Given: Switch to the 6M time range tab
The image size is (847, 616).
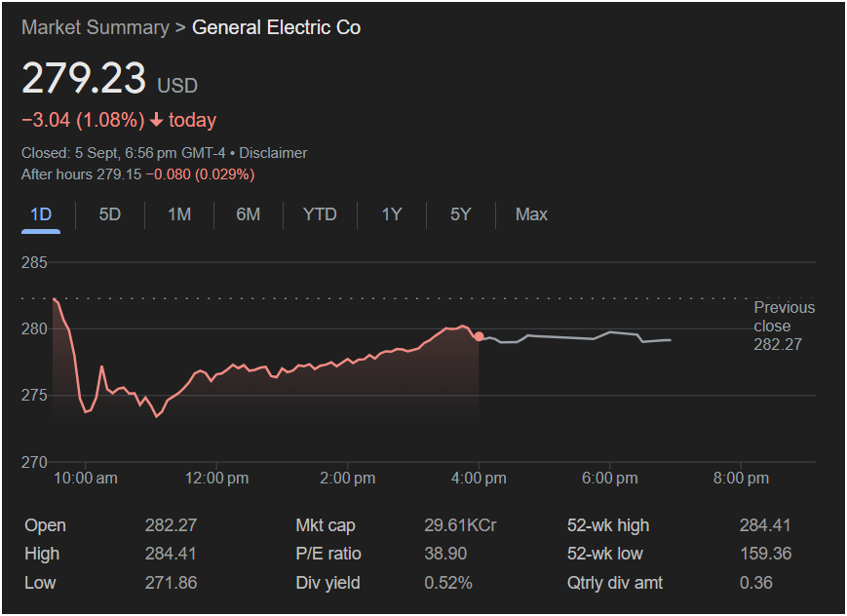Looking at the screenshot, I should [x=248, y=214].
